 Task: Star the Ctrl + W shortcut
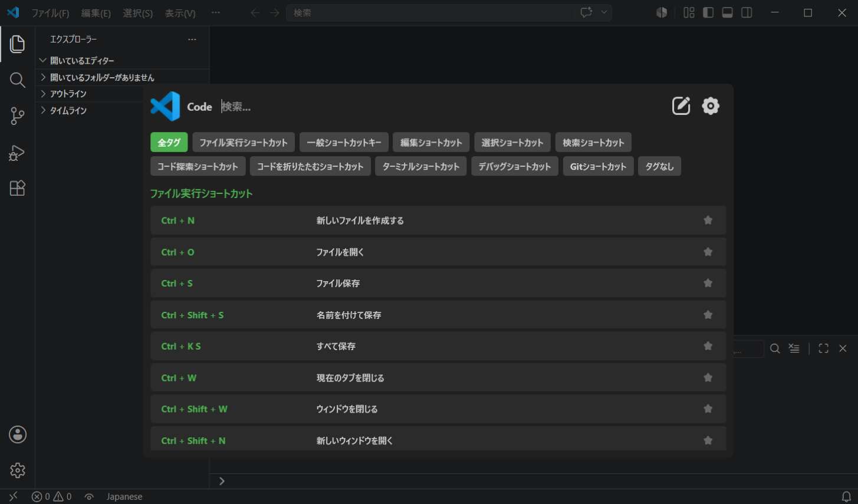click(x=708, y=377)
